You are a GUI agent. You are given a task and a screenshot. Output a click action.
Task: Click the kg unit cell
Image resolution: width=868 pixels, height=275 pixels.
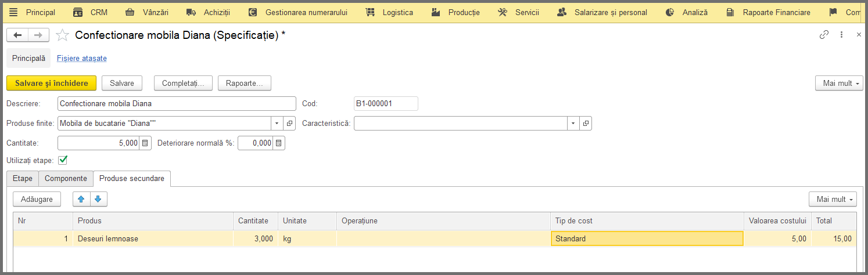tap(307, 238)
